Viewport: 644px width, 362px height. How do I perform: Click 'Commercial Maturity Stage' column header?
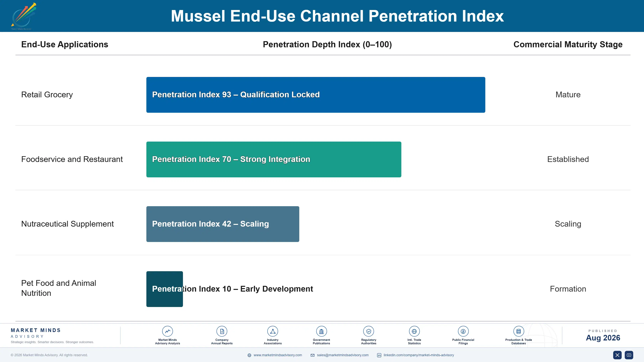tap(568, 44)
